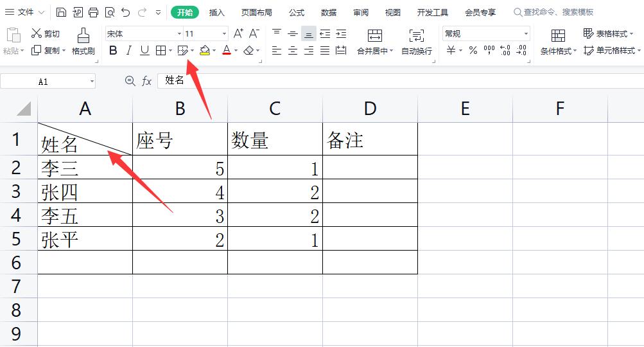Decrease indent icon
644x347 pixels.
pos(325,33)
